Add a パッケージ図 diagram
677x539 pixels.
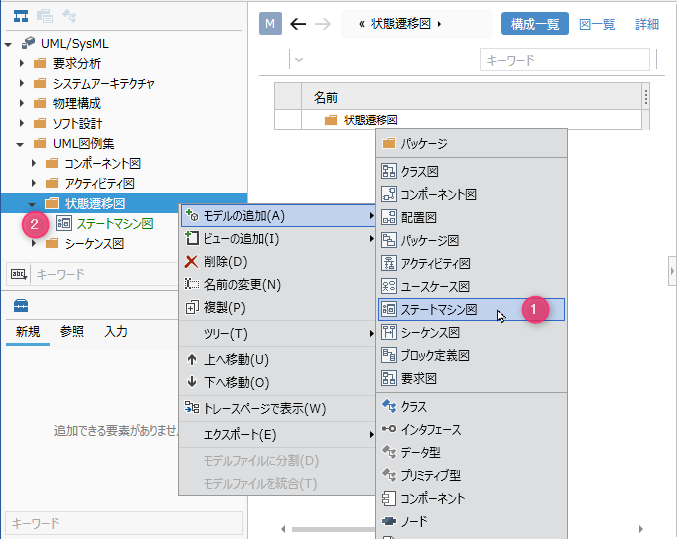471,241
